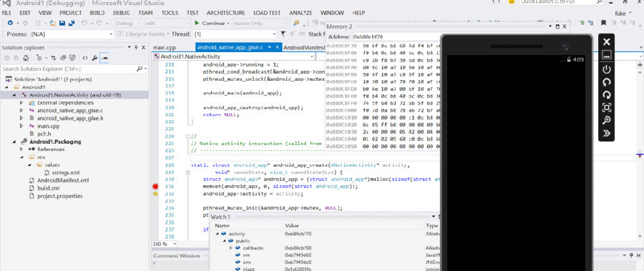The width and height of the screenshot is (644, 271).
Task: Click the Save icon in toolbar
Action: [62, 24]
